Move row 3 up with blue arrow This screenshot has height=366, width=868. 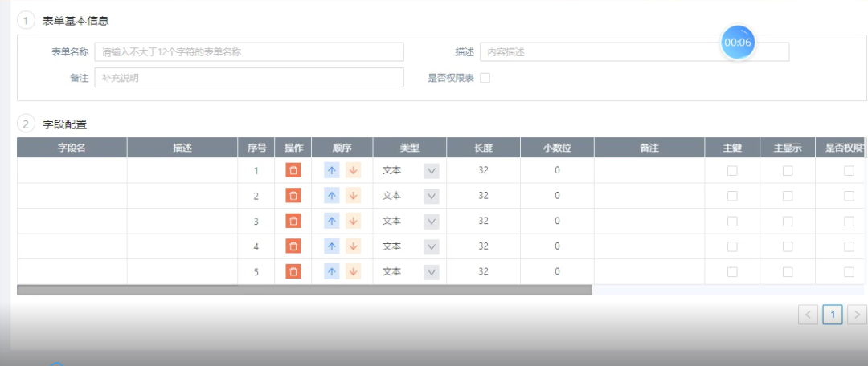[x=332, y=221]
